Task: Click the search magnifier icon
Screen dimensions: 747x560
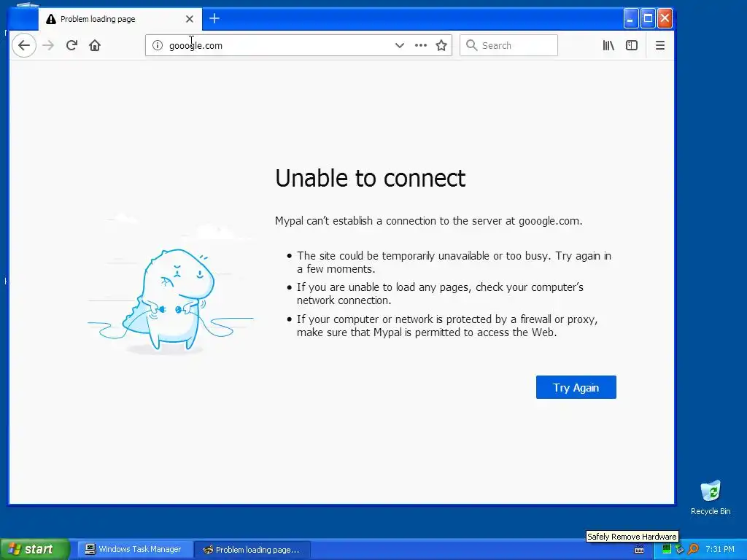Action: pyautogui.click(x=472, y=45)
